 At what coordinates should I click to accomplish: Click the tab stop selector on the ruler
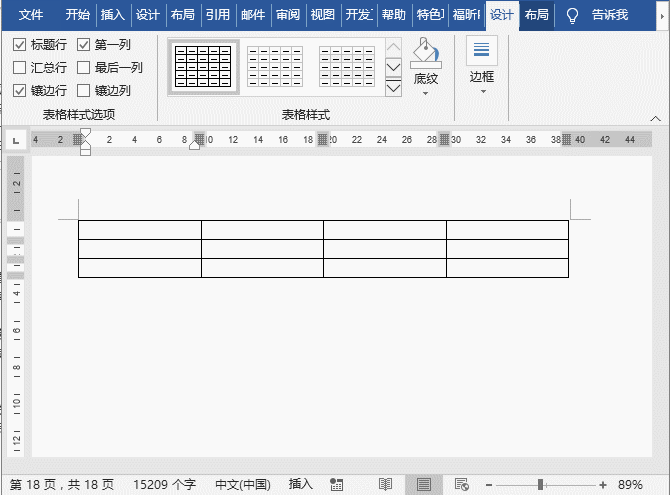[16, 140]
